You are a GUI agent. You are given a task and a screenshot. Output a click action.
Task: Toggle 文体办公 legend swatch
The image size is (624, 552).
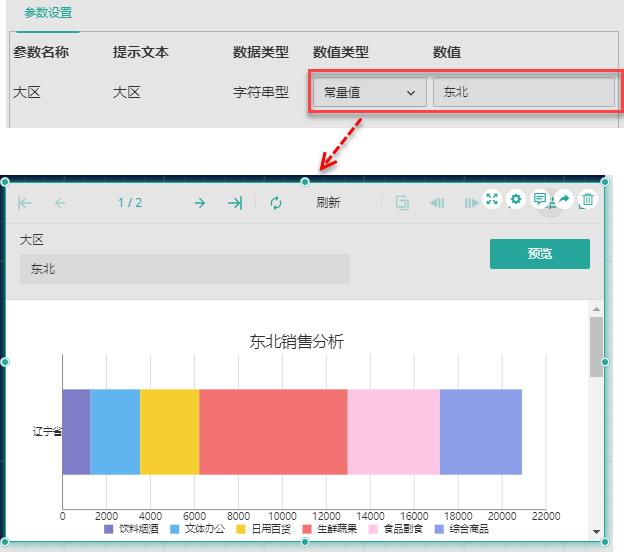[x=175, y=529]
